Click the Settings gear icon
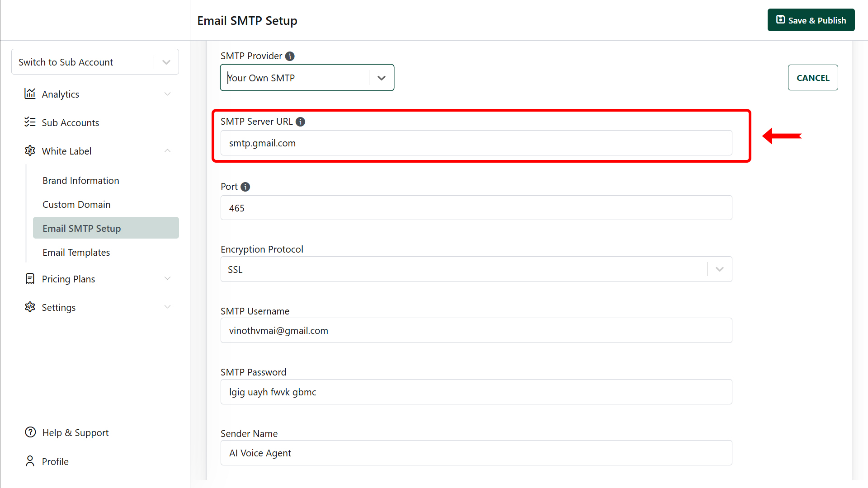This screenshot has height=488, width=868. [x=30, y=307]
